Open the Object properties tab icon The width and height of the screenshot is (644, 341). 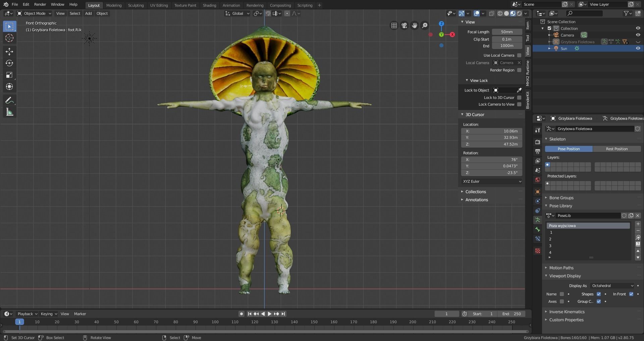[x=538, y=192]
